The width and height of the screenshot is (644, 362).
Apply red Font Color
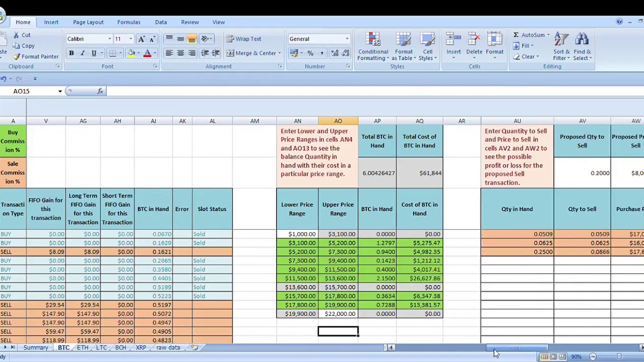[147, 53]
